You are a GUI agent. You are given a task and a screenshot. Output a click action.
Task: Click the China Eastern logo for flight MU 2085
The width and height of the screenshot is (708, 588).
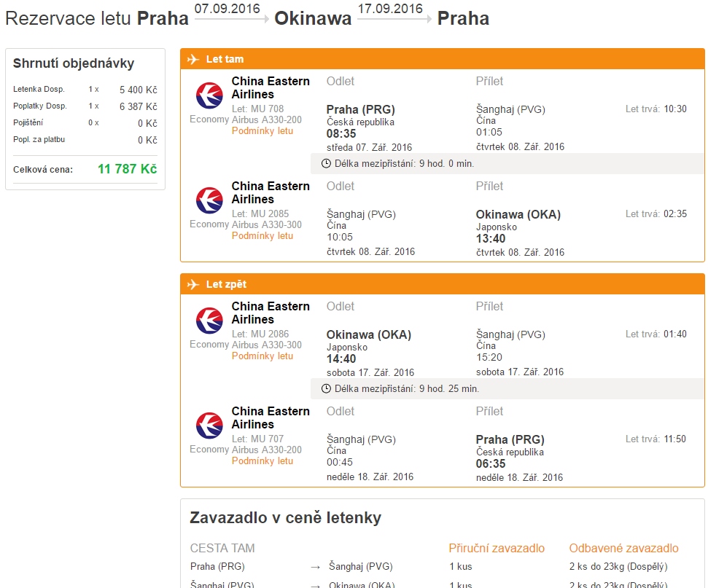209,200
